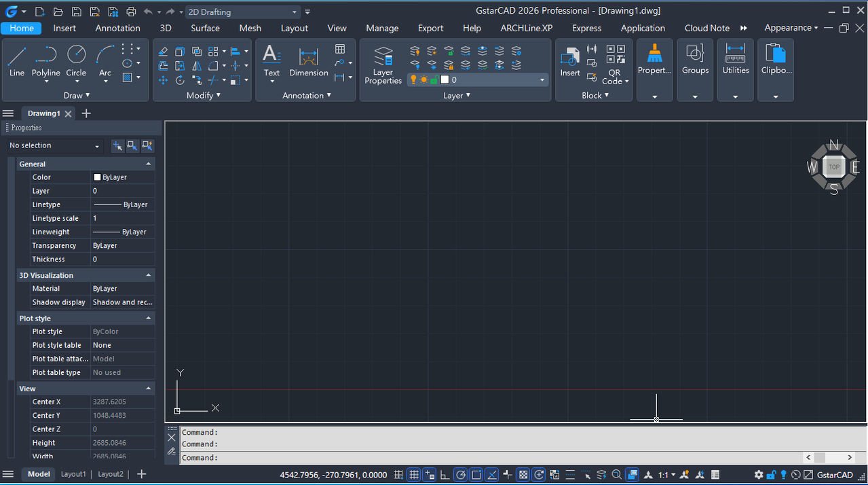The image size is (868, 485).
Task: Click the Appearance menu button
Action: (791, 28)
